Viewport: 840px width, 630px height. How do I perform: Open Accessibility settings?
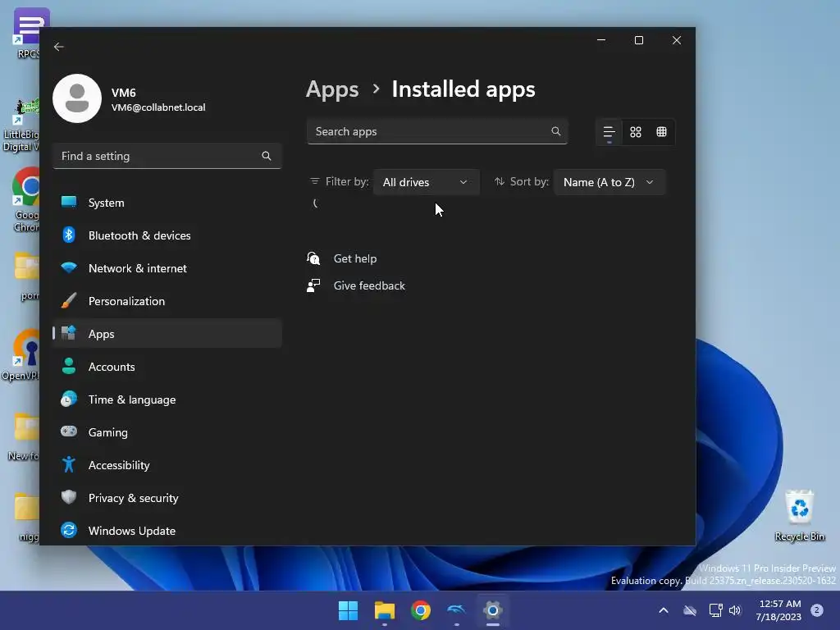click(167, 465)
